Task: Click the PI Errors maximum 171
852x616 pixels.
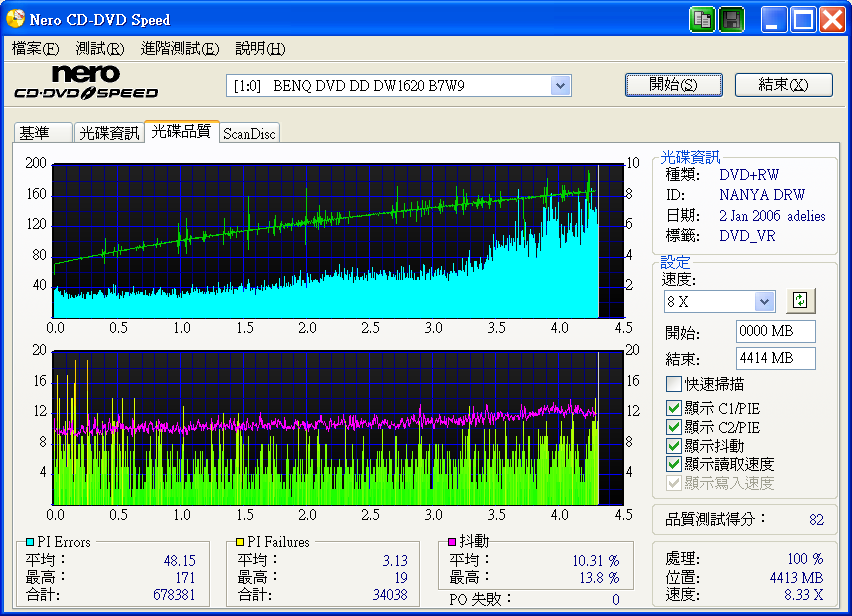Action: 185,577
